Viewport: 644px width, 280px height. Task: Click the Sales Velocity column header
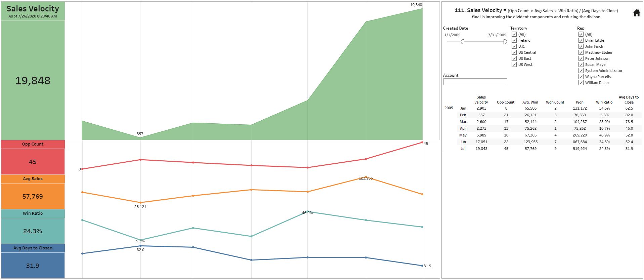coord(481,100)
